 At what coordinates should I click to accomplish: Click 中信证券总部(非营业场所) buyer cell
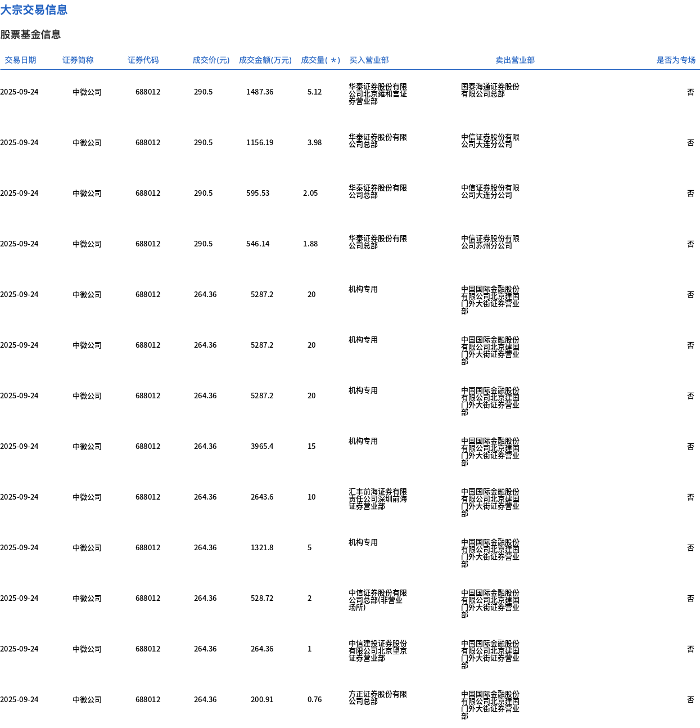(x=378, y=600)
